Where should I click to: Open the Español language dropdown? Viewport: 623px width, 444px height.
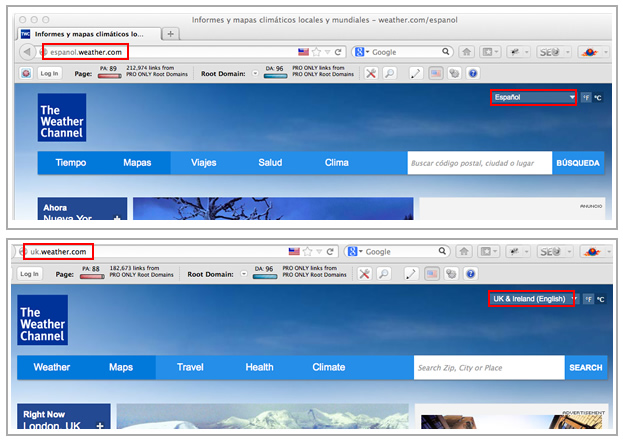[533, 98]
